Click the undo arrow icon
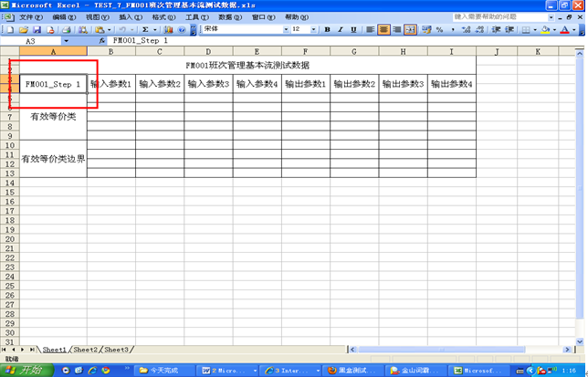This screenshot has width=588, height=377. (122, 29)
